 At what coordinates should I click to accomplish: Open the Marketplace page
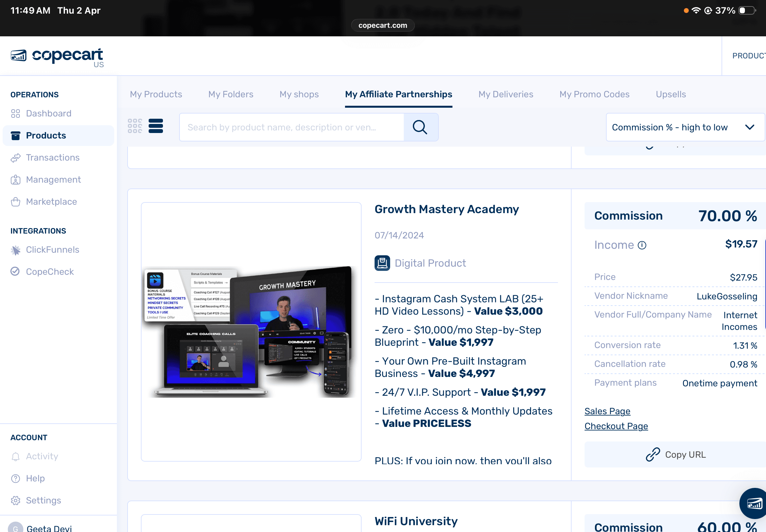(51, 201)
